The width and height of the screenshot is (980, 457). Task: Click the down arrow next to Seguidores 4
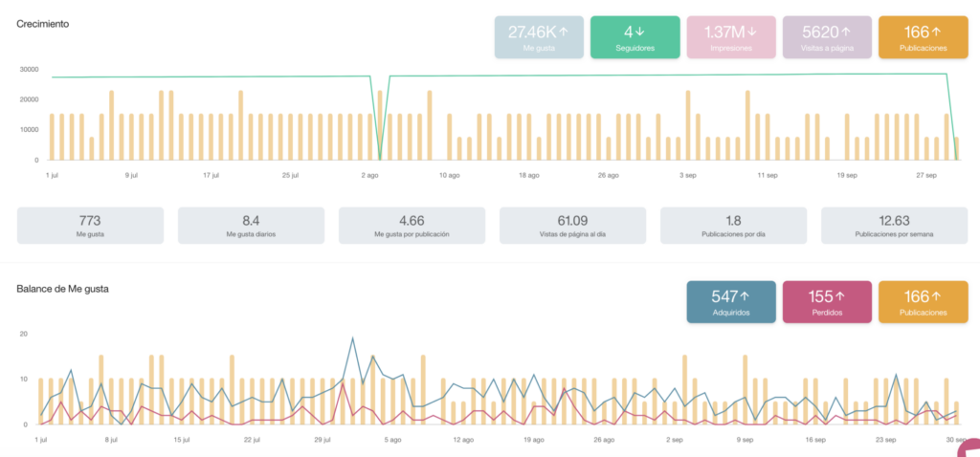[640, 32]
